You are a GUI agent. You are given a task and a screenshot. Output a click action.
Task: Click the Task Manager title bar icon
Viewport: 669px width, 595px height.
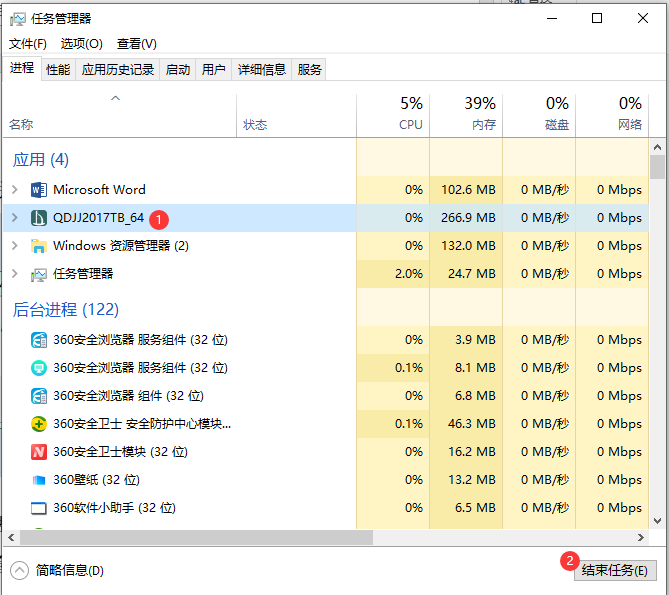pyautogui.click(x=18, y=19)
